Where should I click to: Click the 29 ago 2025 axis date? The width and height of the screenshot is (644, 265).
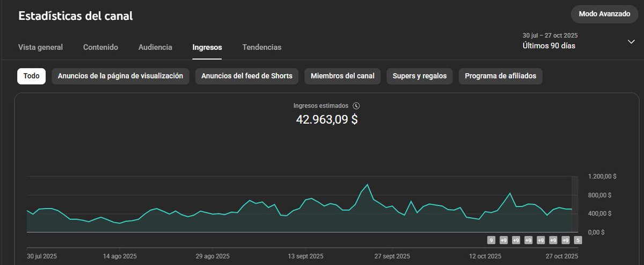click(211, 256)
